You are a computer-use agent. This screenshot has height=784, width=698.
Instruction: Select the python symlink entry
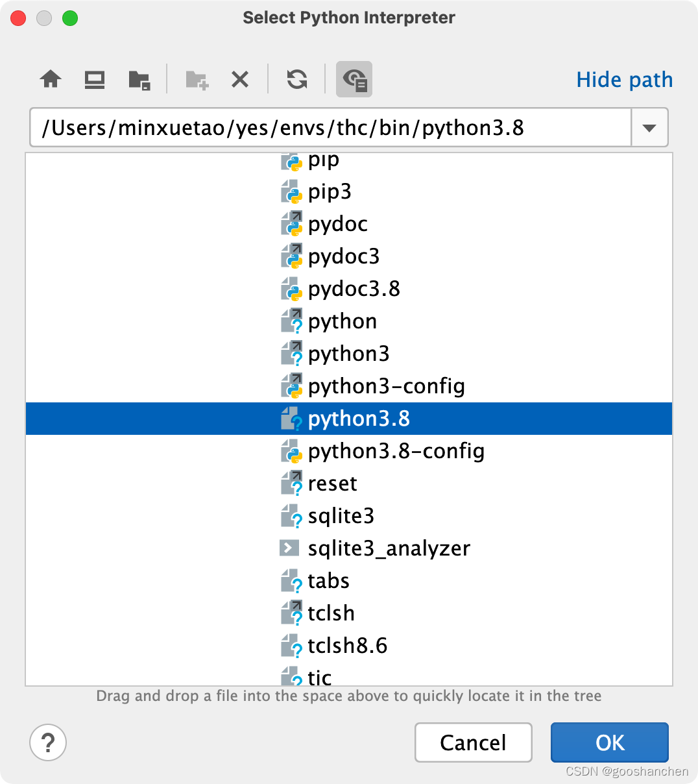[349, 321]
